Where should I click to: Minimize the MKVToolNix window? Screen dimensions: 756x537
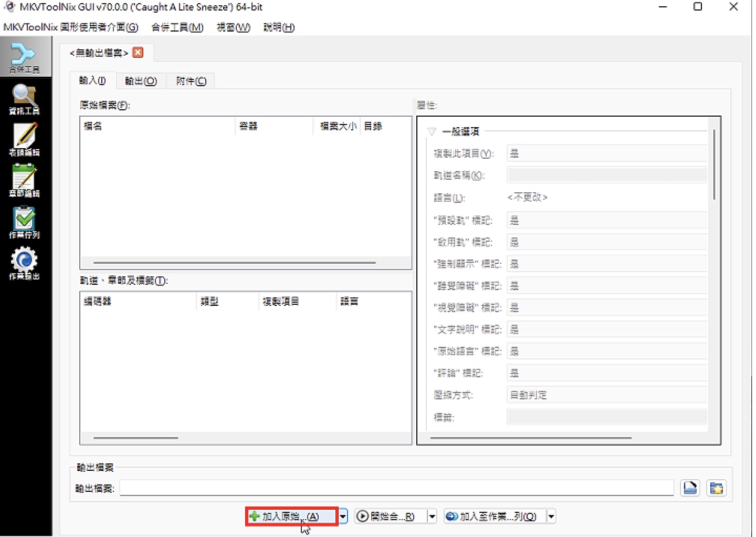coord(663,7)
